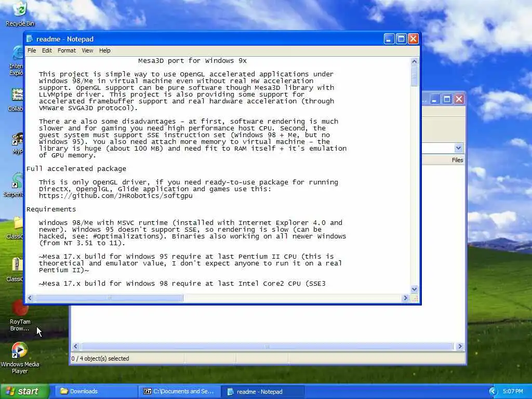This screenshot has width=532, height=399.
Task: Switch to readme - Notepad taskbar button
Action: 262,392
